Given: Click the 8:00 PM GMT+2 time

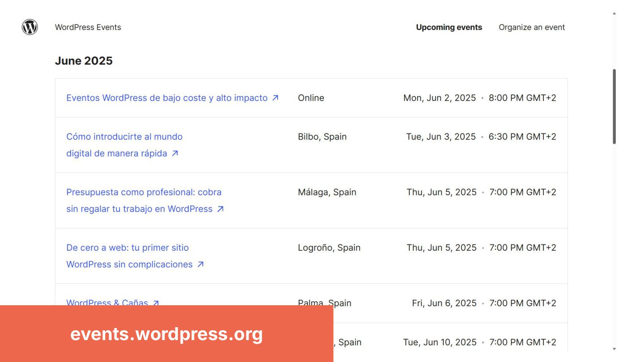Looking at the screenshot, I should tap(522, 98).
